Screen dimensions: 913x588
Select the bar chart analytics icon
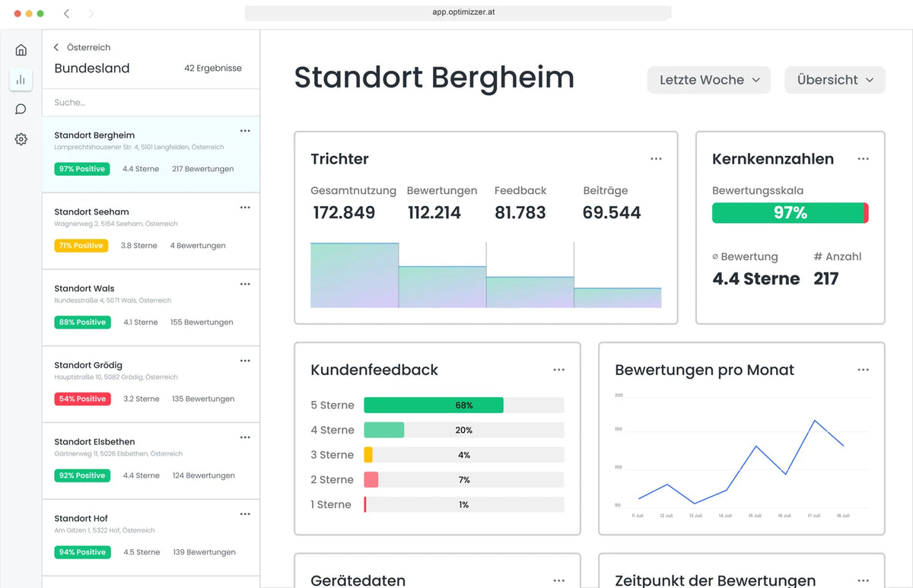pos(21,79)
